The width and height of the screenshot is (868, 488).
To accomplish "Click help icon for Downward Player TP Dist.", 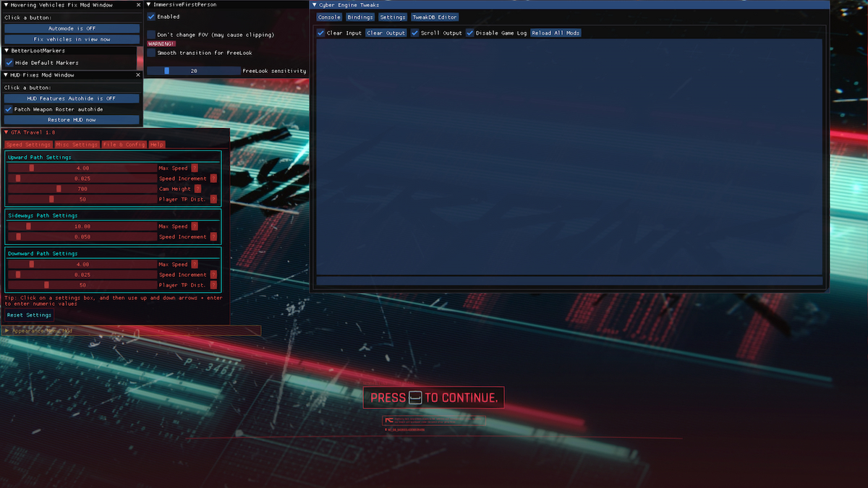I will [213, 285].
